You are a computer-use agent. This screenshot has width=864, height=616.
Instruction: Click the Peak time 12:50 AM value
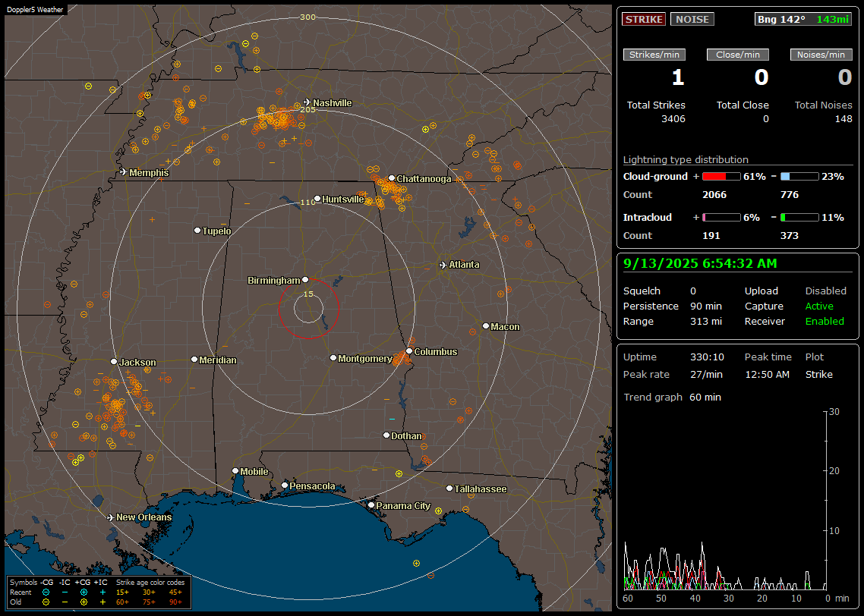pyautogui.click(x=767, y=374)
